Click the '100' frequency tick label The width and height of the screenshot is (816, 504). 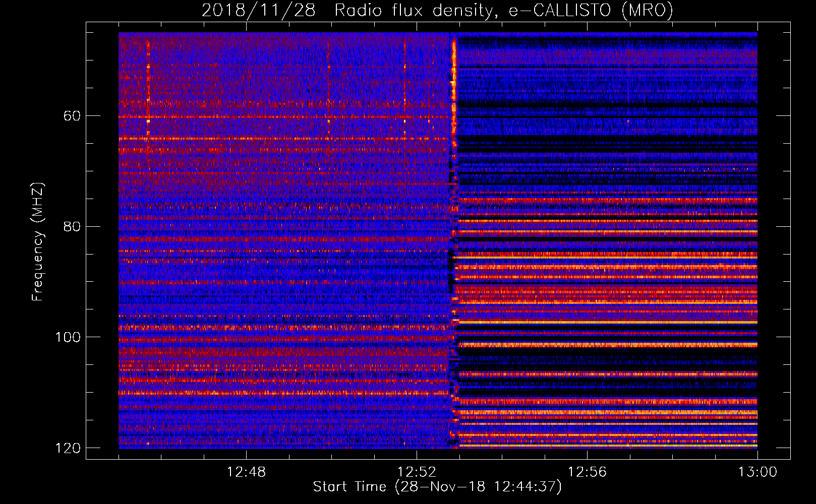pos(68,337)
